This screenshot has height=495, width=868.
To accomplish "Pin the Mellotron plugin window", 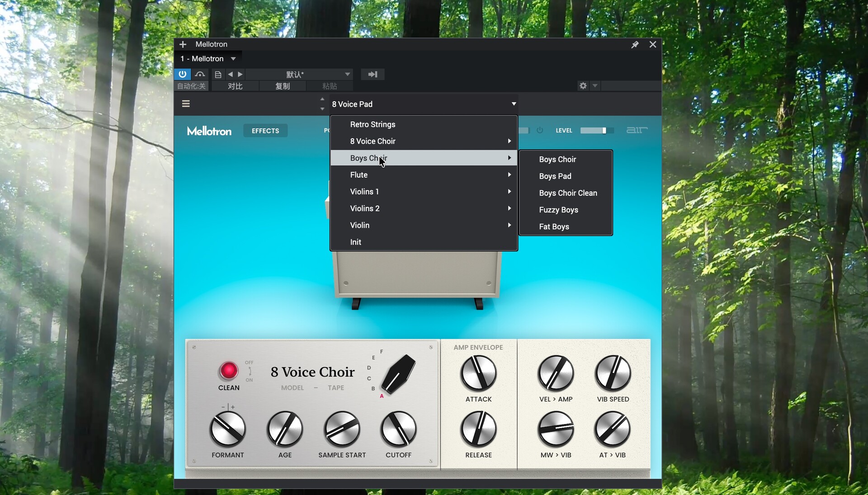I will tap(635, 44).
